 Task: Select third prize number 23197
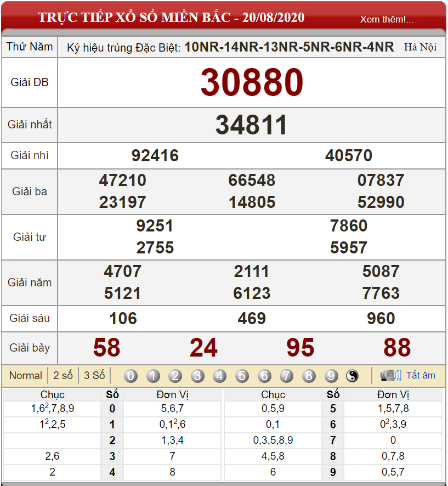(123, 202)
